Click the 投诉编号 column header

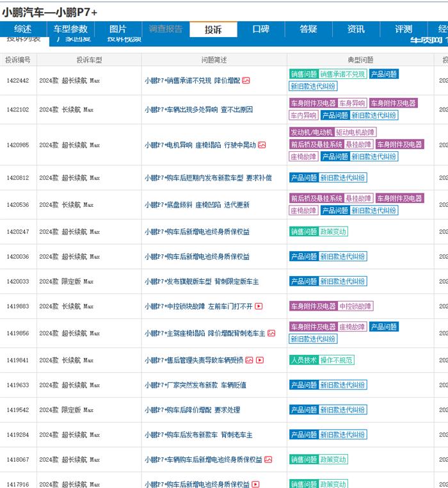click(x=18, y=60)
